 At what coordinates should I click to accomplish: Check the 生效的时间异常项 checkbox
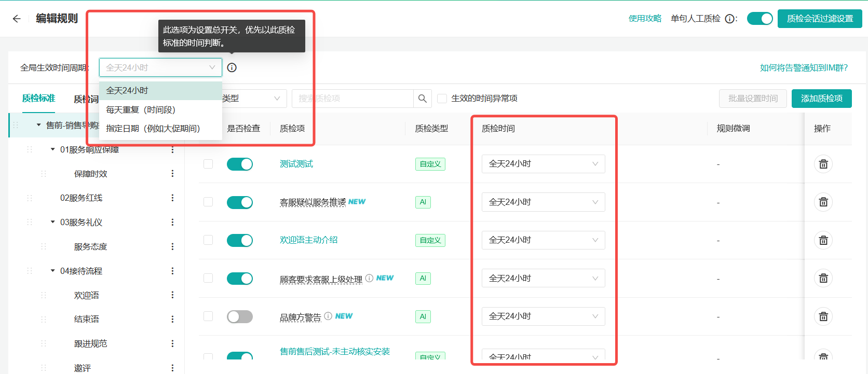[442, 99]
